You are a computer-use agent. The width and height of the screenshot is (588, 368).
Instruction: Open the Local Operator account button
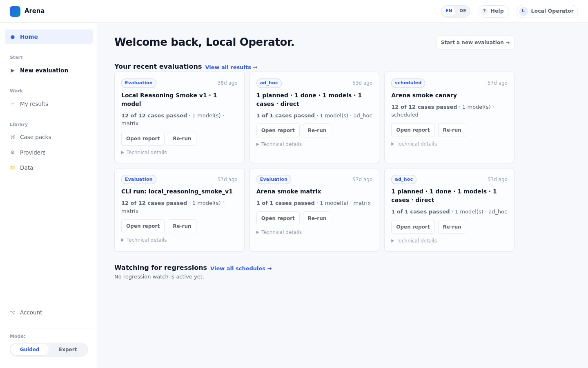[x=547, y=11]
